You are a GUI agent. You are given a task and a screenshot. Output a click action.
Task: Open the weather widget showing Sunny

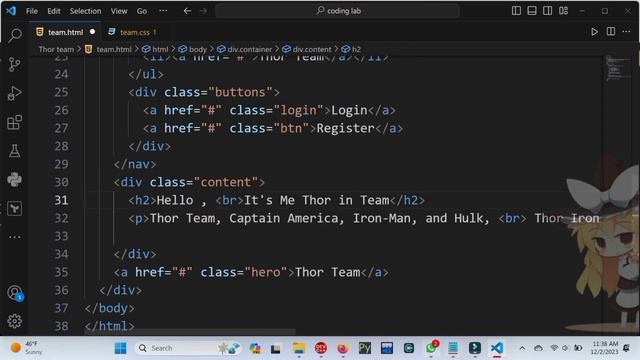[27, 348]
